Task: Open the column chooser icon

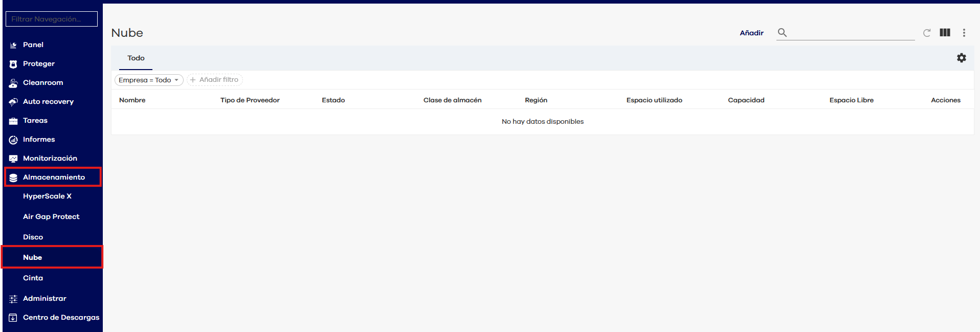Action: point(945,32)
